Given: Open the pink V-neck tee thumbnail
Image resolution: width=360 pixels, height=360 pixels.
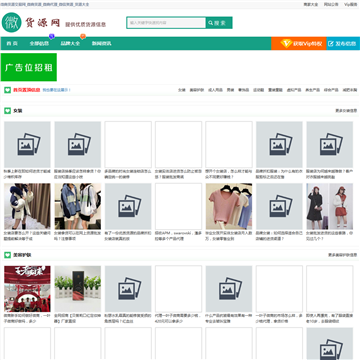Looking at the screenshot, I should point(229,206).
